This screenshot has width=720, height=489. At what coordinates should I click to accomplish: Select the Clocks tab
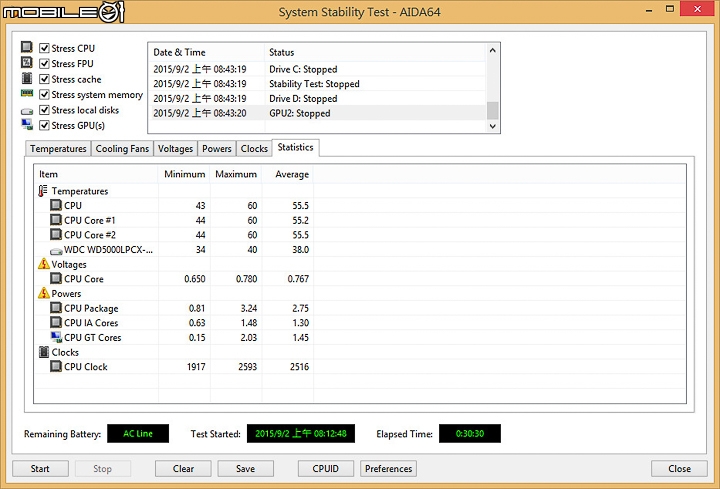pos(254,149)
